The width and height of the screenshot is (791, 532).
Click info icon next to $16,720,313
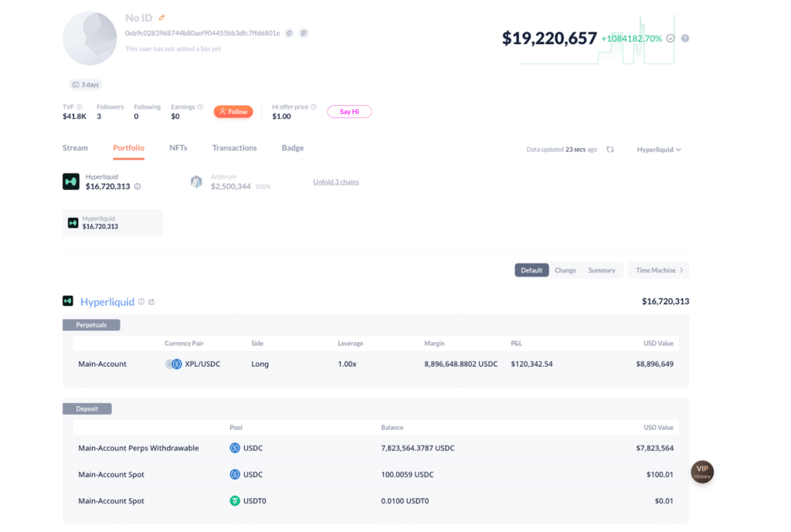click(137, 187)
